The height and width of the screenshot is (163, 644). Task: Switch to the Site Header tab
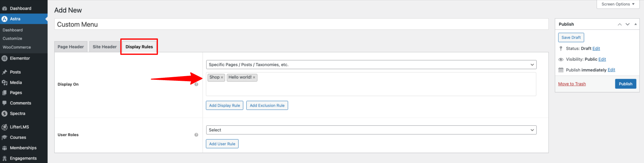[104, 47]
